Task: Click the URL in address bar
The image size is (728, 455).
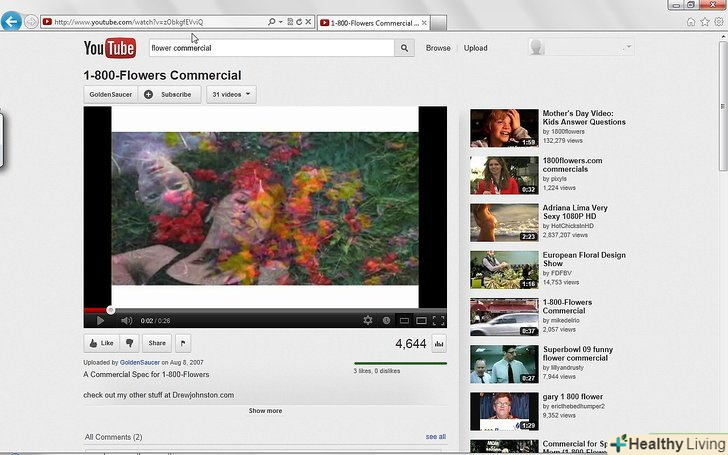Action: 129,22
